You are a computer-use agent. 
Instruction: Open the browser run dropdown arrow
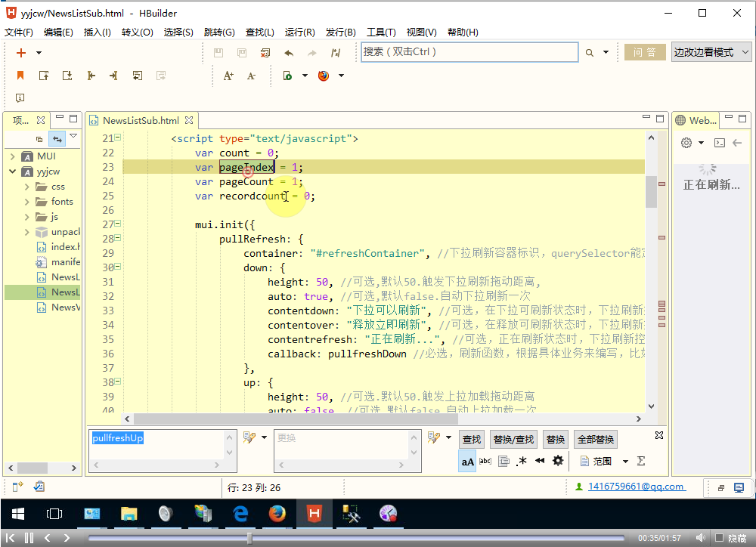tap(342, 76)
